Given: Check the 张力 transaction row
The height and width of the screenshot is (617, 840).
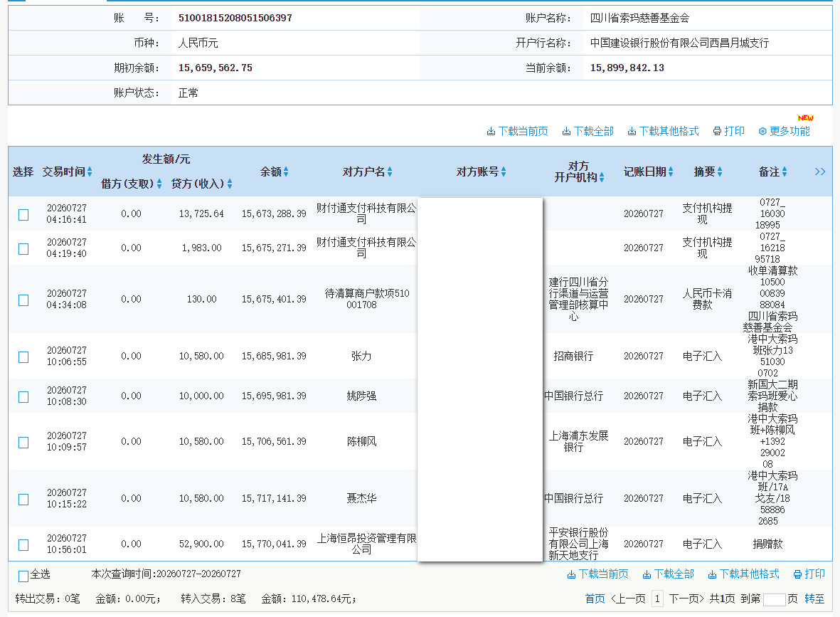Looking at the screenshot, I should pyautogui.click(x=23, y=357).
